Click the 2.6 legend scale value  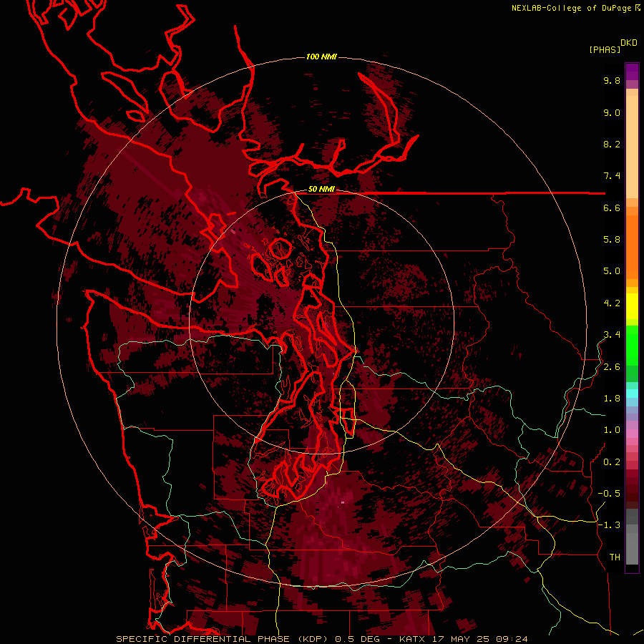(x=612, y=367)
